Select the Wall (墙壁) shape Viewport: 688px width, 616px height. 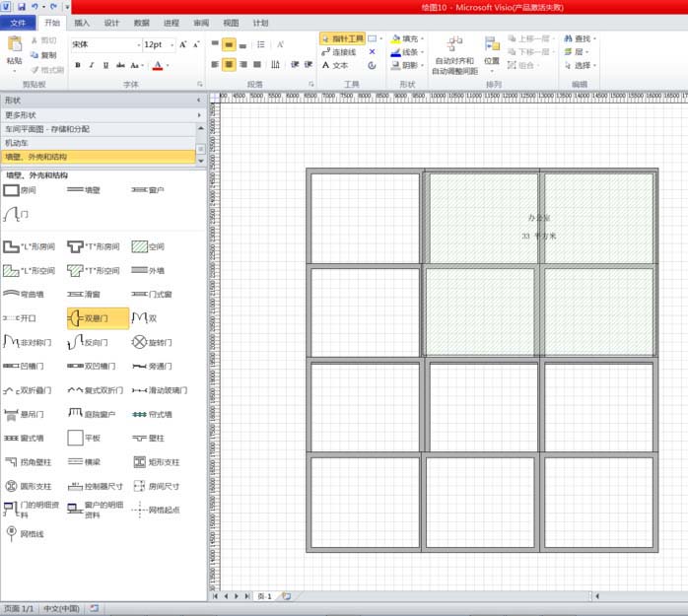click(x=84, y=190)
